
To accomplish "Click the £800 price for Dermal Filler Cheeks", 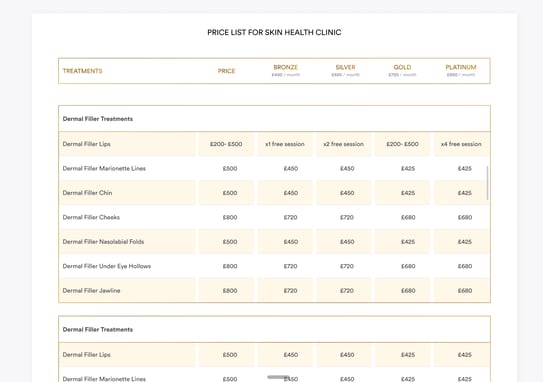I will [230, 217].
